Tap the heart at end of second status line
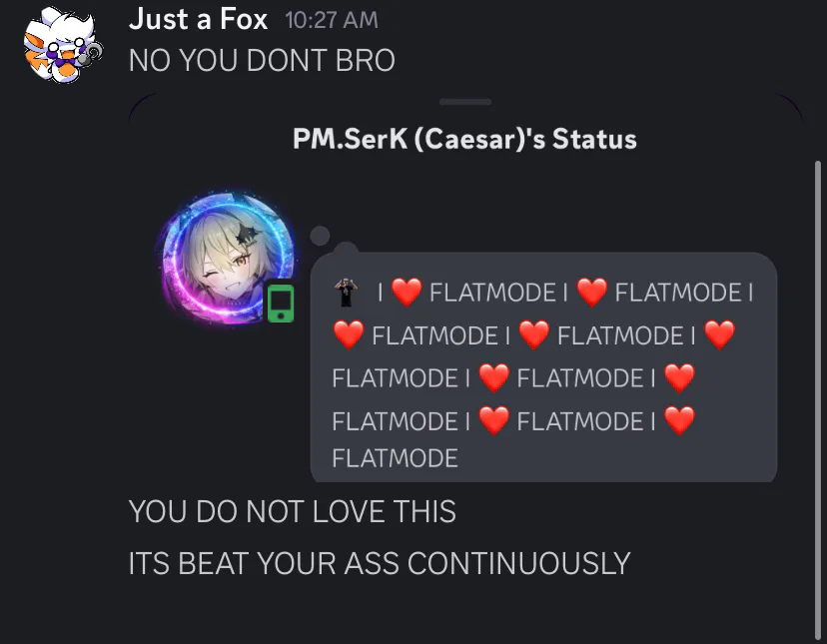 [x=719, y=334]
